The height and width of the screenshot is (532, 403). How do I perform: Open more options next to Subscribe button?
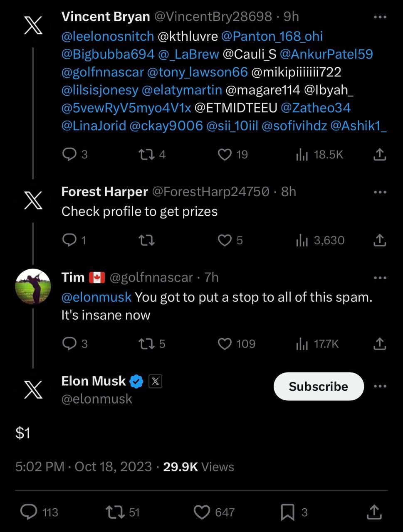(x=380, y=386)
